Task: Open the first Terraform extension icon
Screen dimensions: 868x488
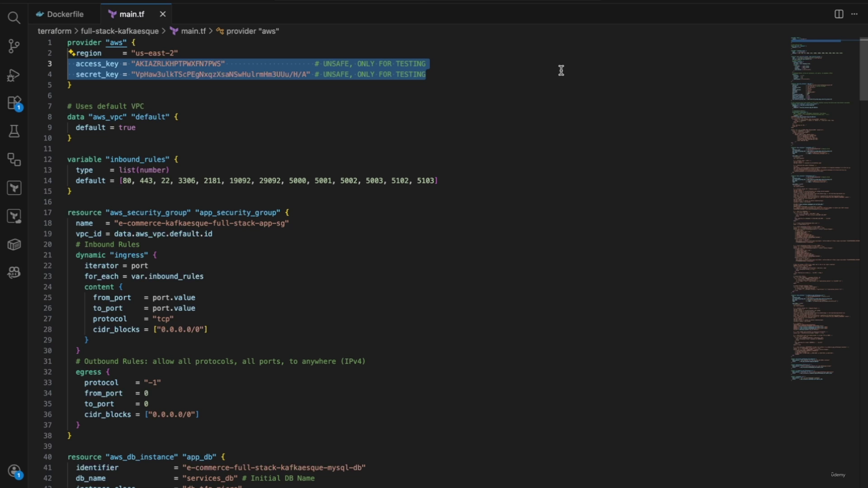Action: (14, 188)
